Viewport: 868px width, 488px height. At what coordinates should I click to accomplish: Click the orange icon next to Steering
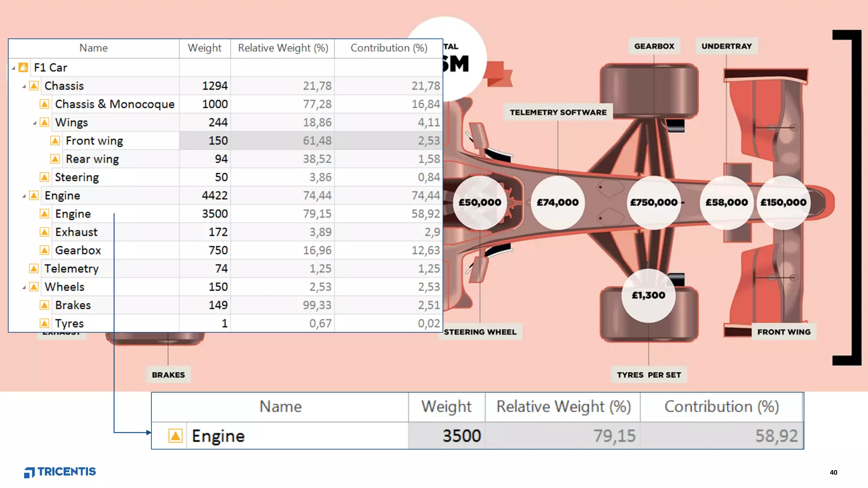coord(45,177)
